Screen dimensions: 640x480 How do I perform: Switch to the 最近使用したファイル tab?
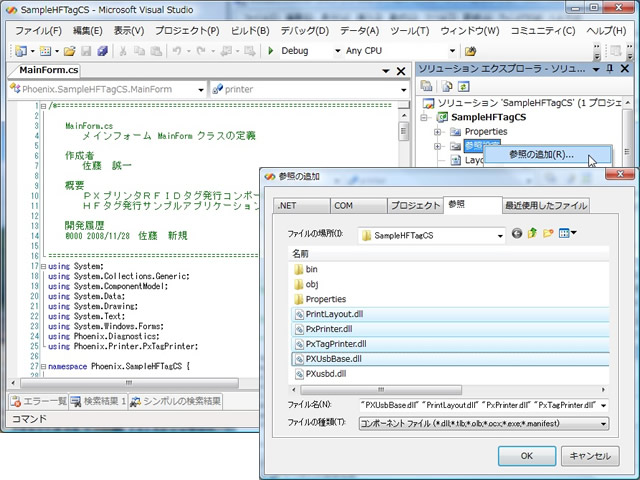pos(546,206)
